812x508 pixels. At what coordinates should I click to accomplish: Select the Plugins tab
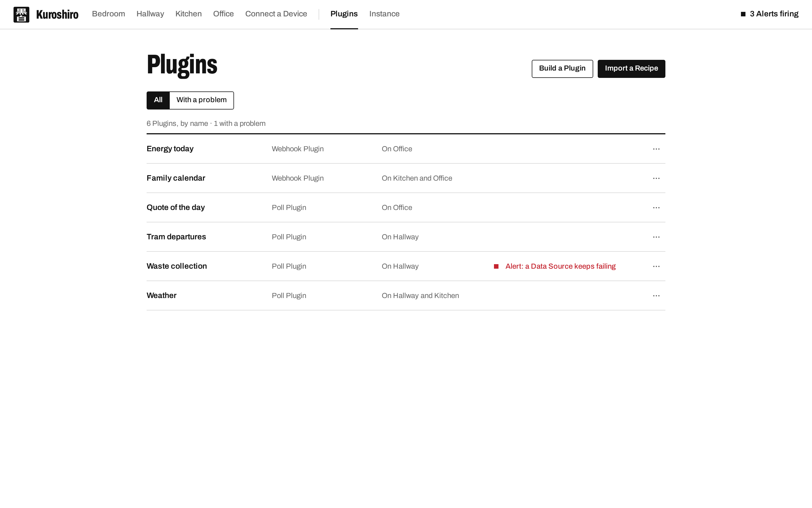344,14
